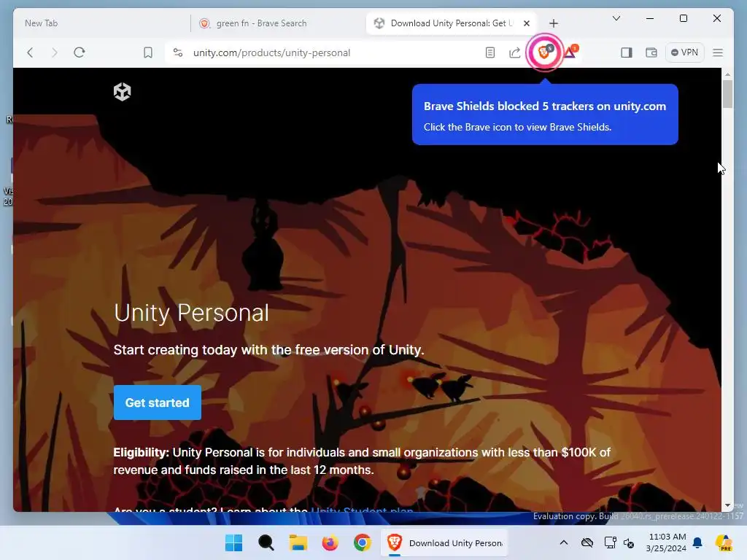Click the Brave Shields blocked trackers tooltip
This screenshot has width=747, height=560.
coord(545,114)
